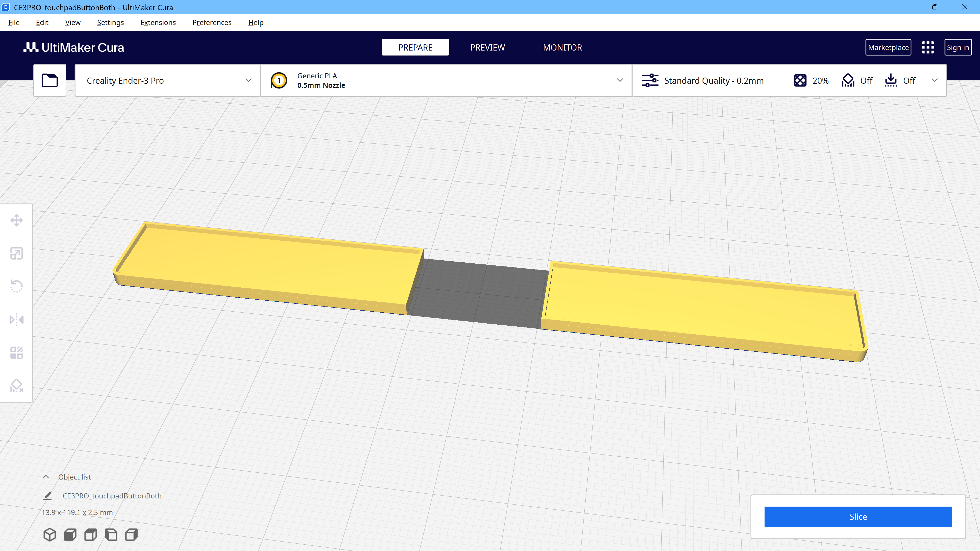Select the Per Model Settings tool

(16, 352)
